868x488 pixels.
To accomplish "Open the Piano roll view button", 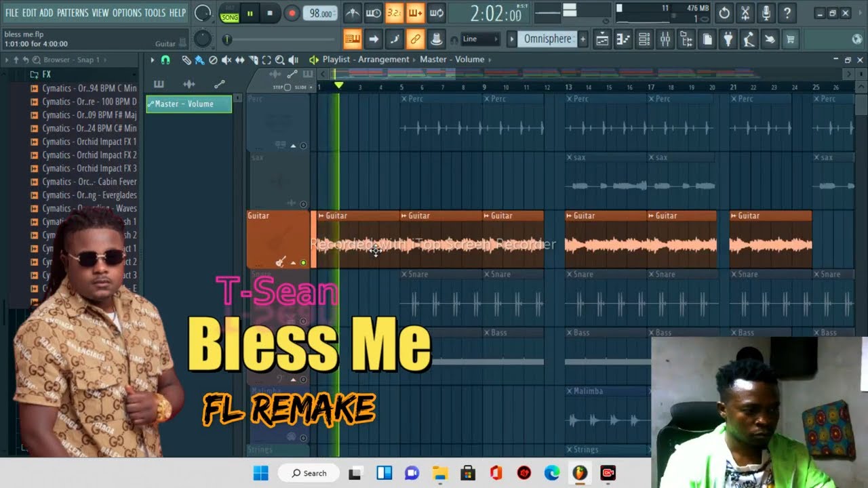I will point(623,40).
